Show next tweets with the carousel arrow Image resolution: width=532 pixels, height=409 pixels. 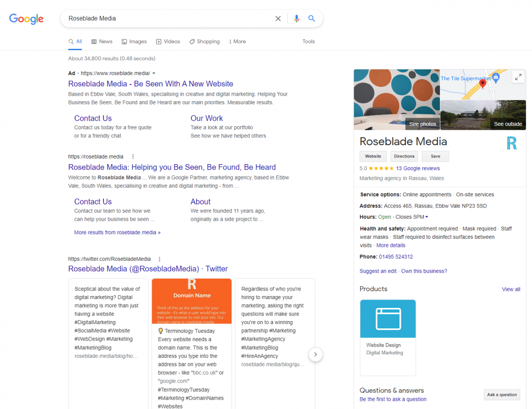point(315,354)
